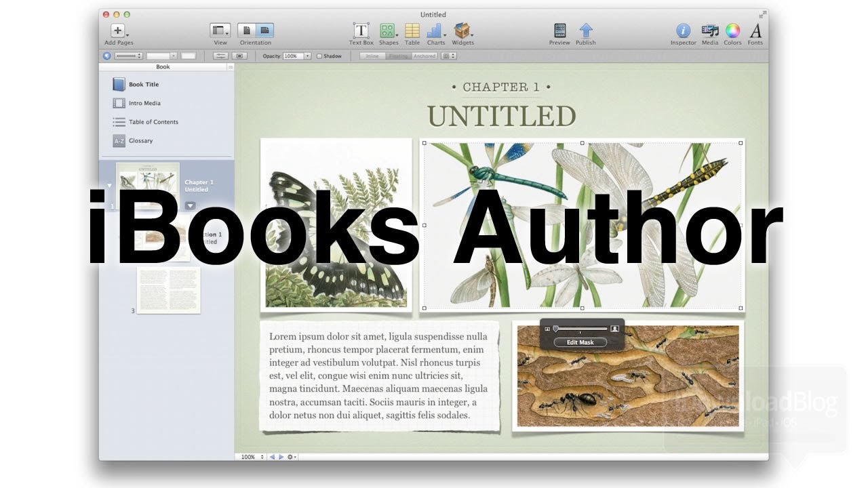Switch to portrait orientation

pyautogui.click(x=247, y=30)
